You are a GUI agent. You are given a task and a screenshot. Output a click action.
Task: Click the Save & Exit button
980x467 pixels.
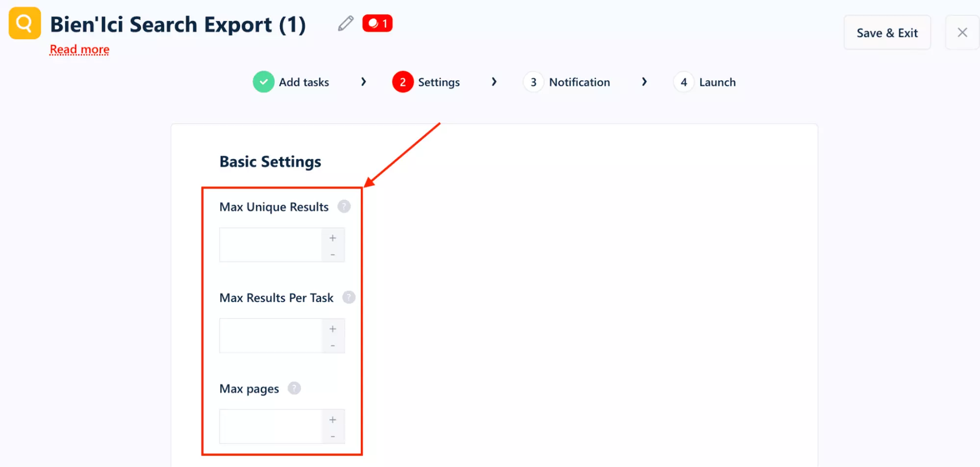click(887, 32)
